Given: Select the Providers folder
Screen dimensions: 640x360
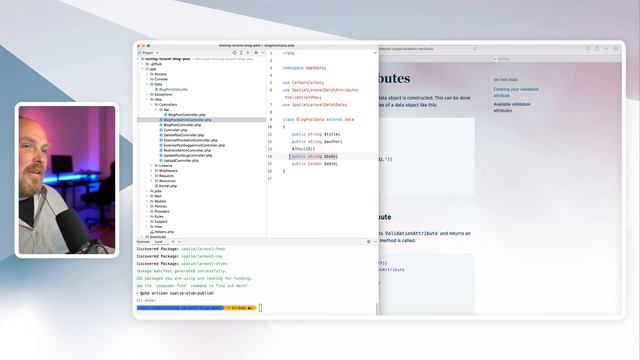Looking at the screenshot, I should tap(160, 211).
